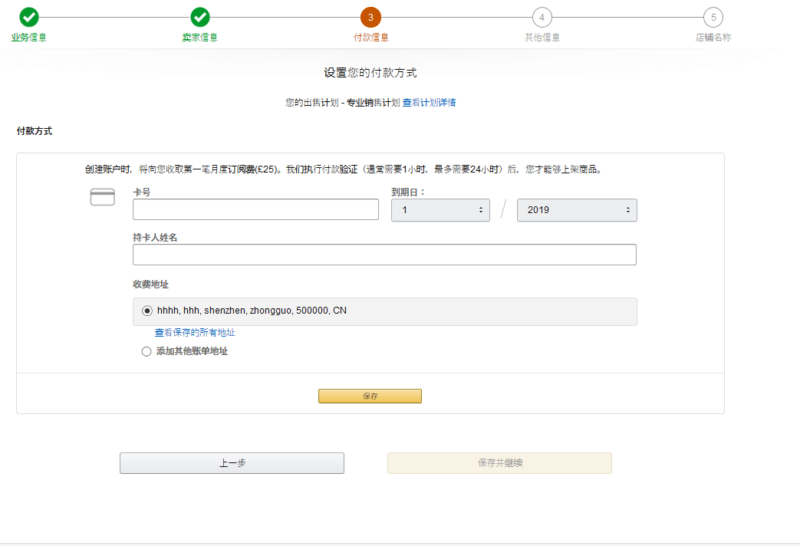Screen dimensions: 800x546
Task: Click 保存并继续 button
Action: (x=499, y=463)
